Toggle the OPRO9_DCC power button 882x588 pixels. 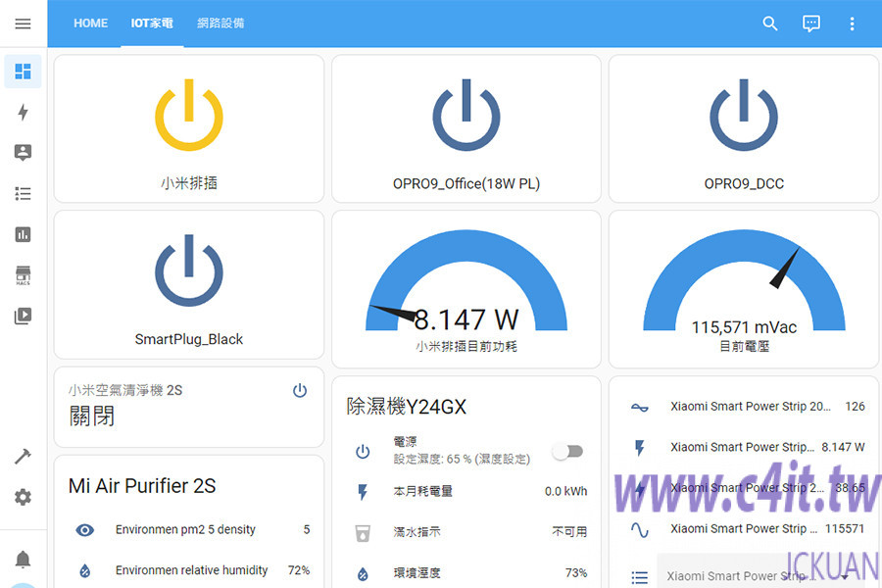[x=744, y=115]
